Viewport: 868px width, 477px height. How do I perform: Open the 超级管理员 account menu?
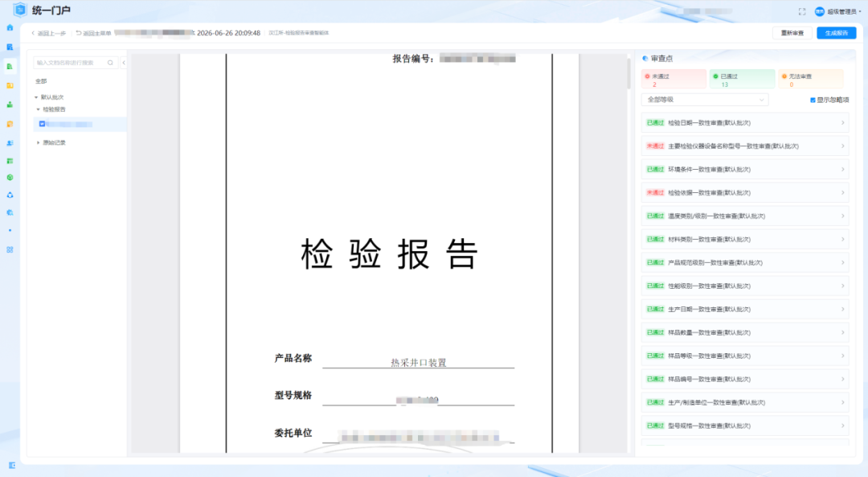point(844,11)
